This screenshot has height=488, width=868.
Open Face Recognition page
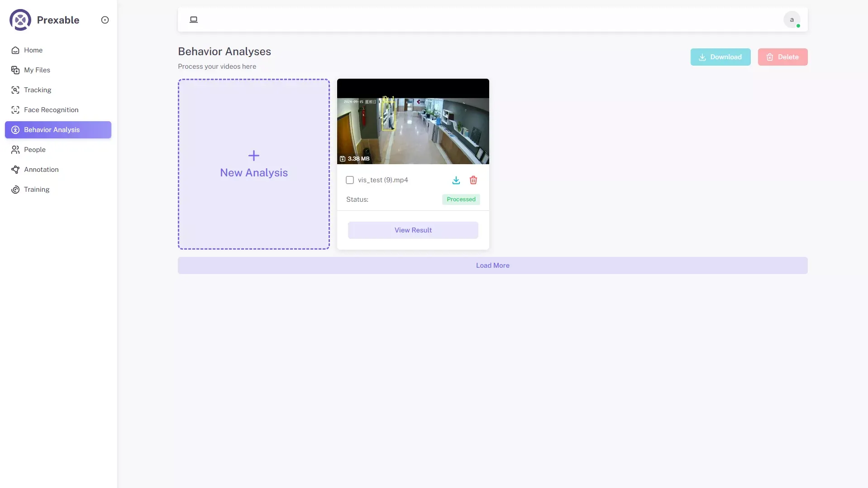click(58, 110)
